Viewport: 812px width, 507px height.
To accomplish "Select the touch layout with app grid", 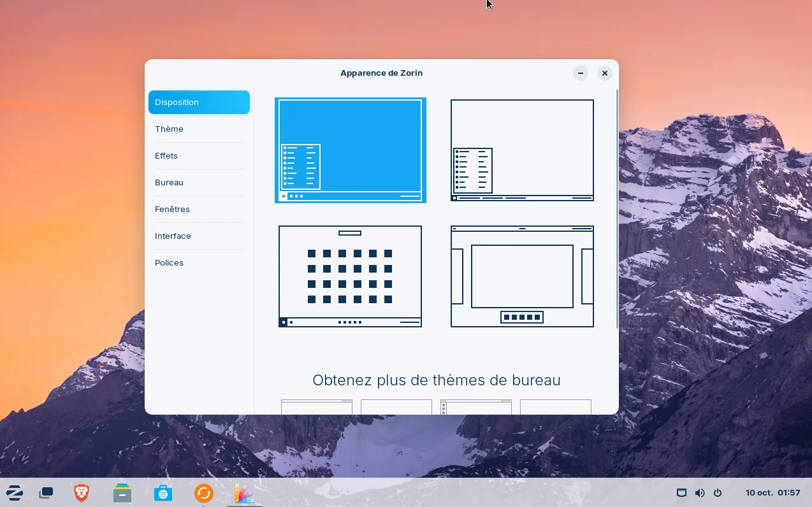I will click(x=350, y=276).
